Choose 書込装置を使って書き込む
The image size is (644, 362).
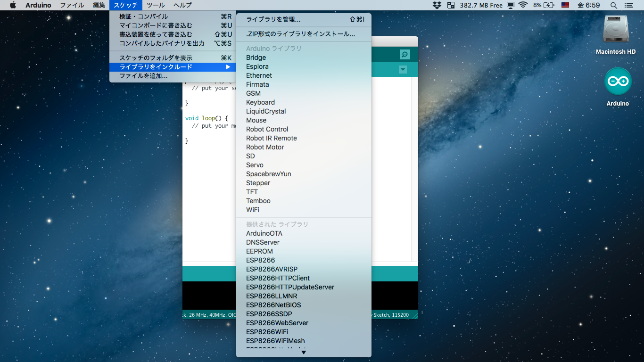tap(173, 34)
